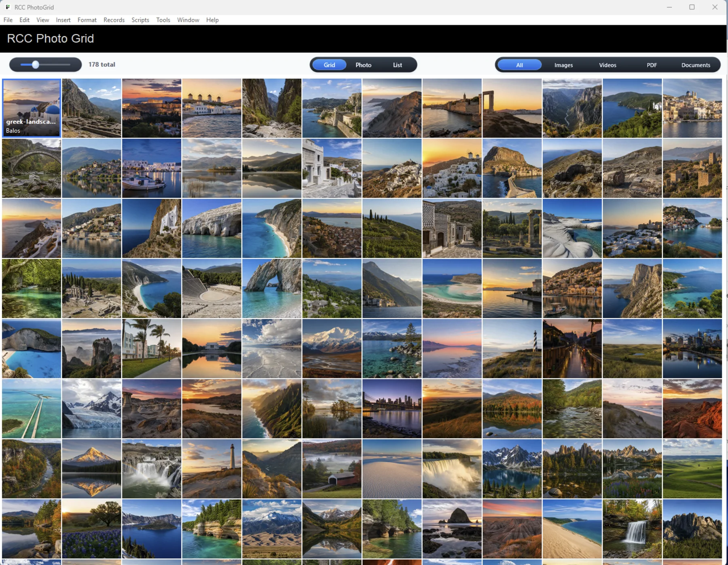
Task: Open the Records menu
Action: pos(114,20)
